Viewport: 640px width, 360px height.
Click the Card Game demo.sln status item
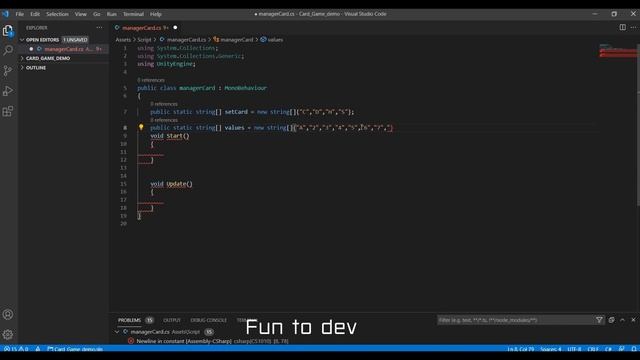75,349
